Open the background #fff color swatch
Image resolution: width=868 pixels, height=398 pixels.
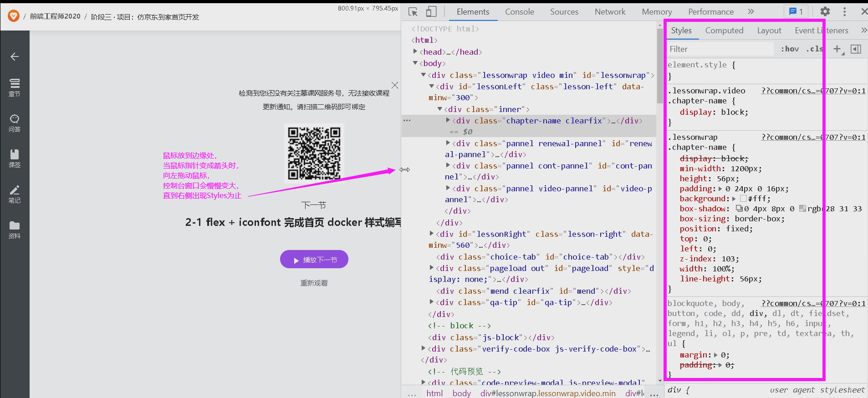point(743,199)
